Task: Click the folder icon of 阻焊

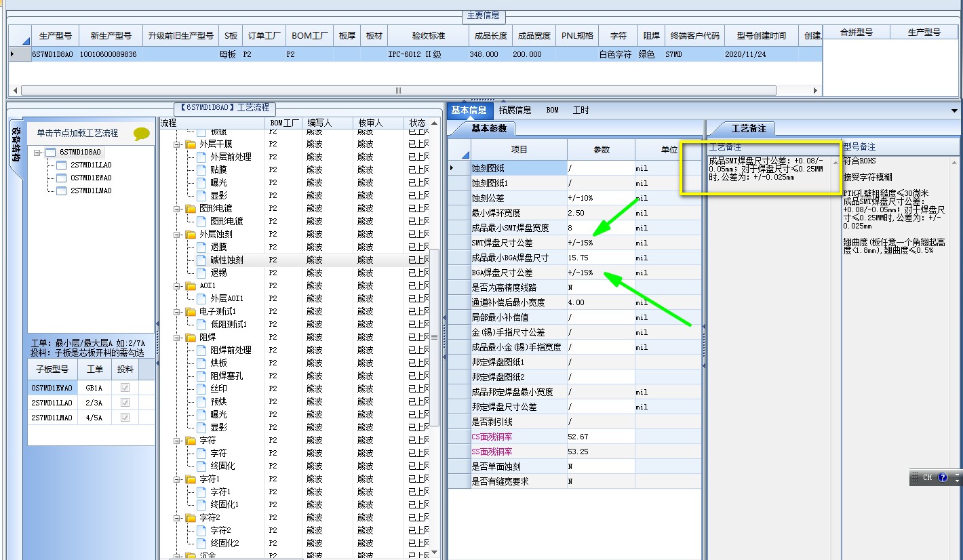Action: coord(191,338)
